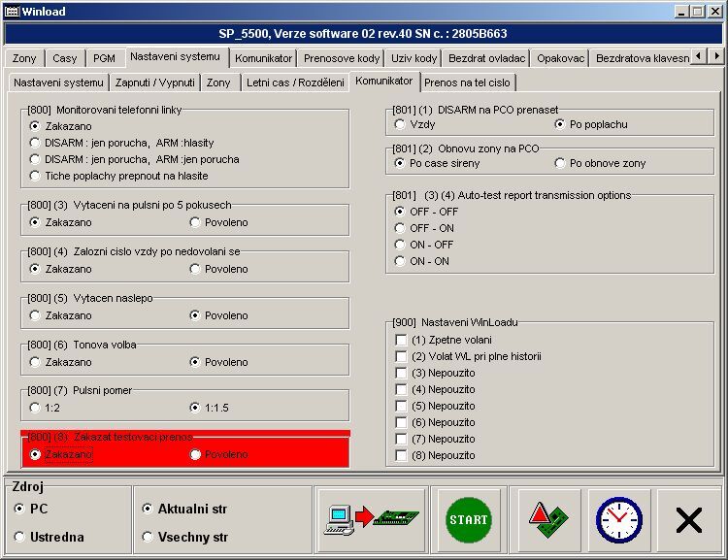Check Volat WL pri plne historii

[x=401, y=356]
